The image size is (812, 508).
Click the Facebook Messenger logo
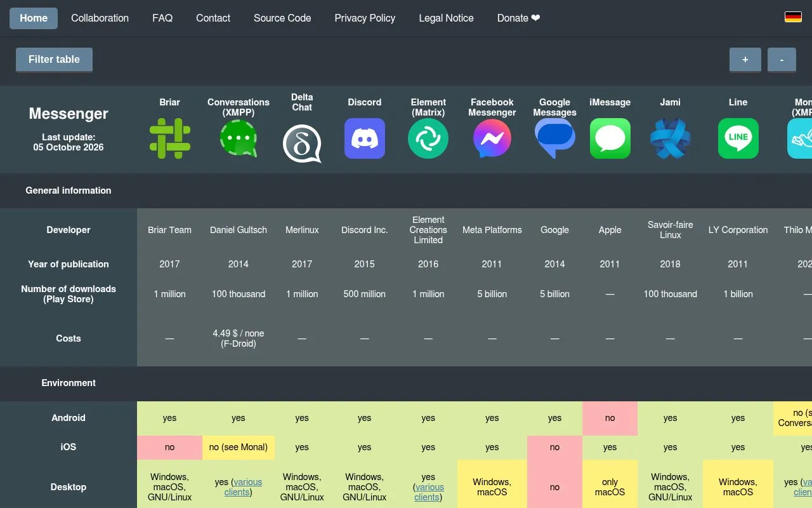[492, 138]
